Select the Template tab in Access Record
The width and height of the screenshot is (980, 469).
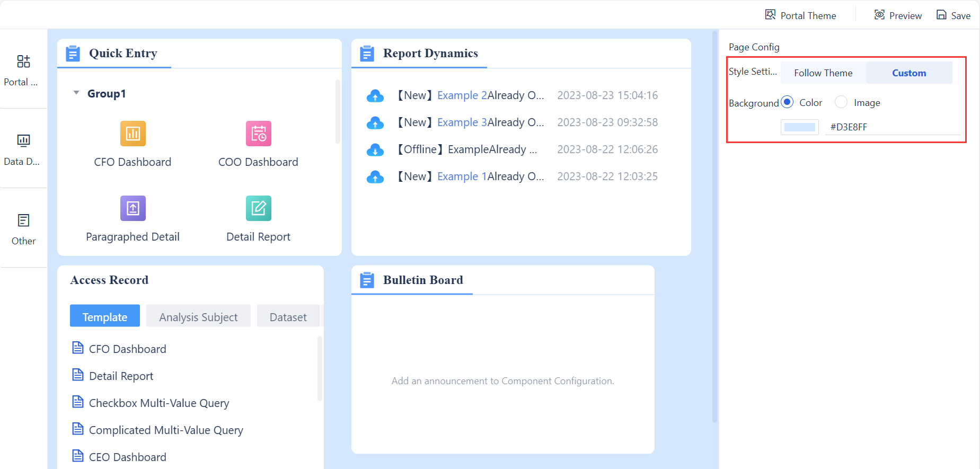coord(105,316)
